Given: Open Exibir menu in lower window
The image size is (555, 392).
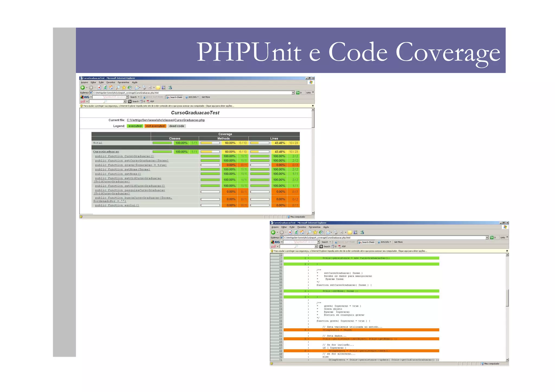Looking at the screenshot, I should (x=292, y=227).
